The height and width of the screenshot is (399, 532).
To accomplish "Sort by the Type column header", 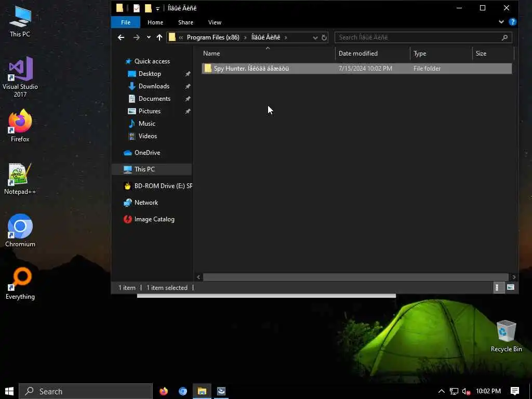I will [420, 54].
